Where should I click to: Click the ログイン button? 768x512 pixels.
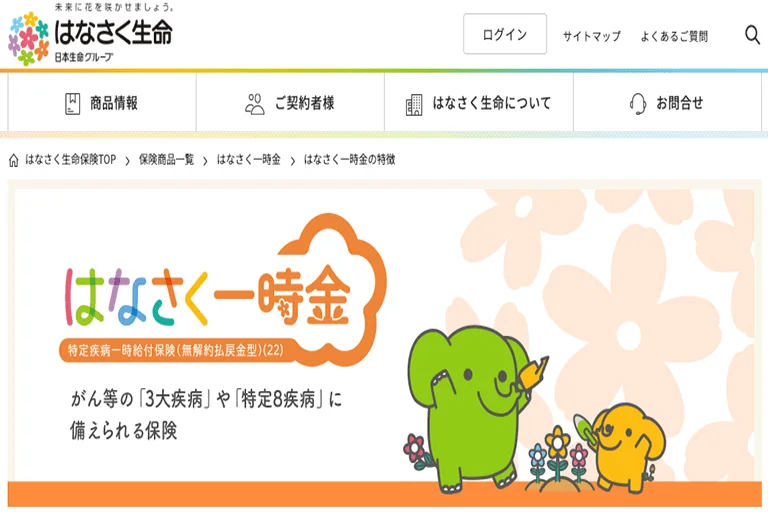point(505,34)
